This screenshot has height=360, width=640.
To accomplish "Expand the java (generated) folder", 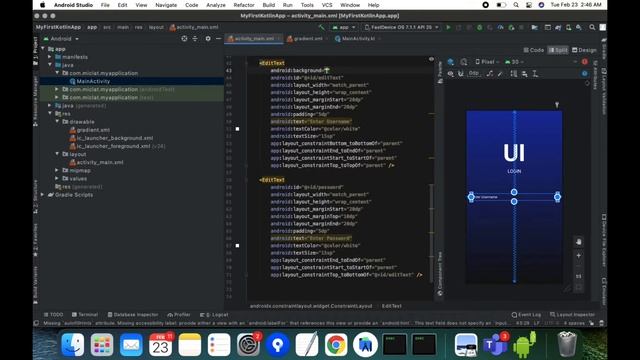I will point(50,105).
